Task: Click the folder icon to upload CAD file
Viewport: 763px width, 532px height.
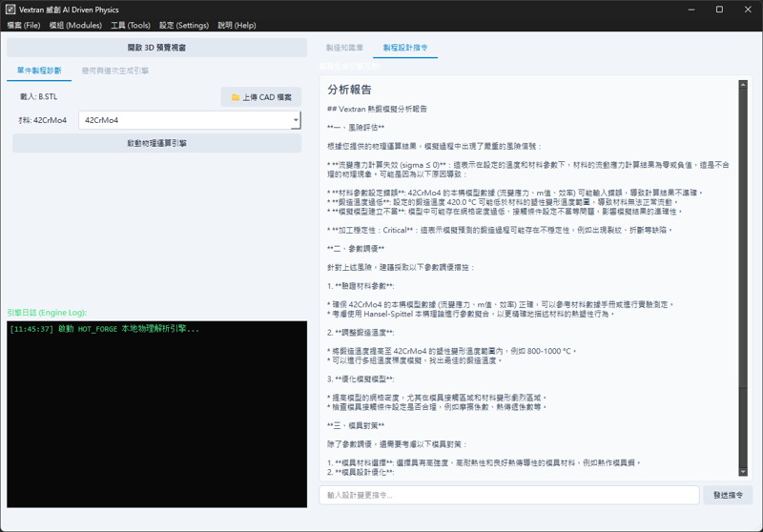Action: pyautogui.click(x=236, y=97)
